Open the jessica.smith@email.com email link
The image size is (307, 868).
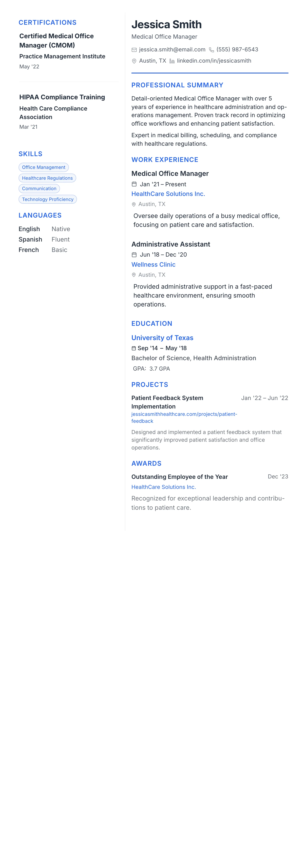[172, 49]
